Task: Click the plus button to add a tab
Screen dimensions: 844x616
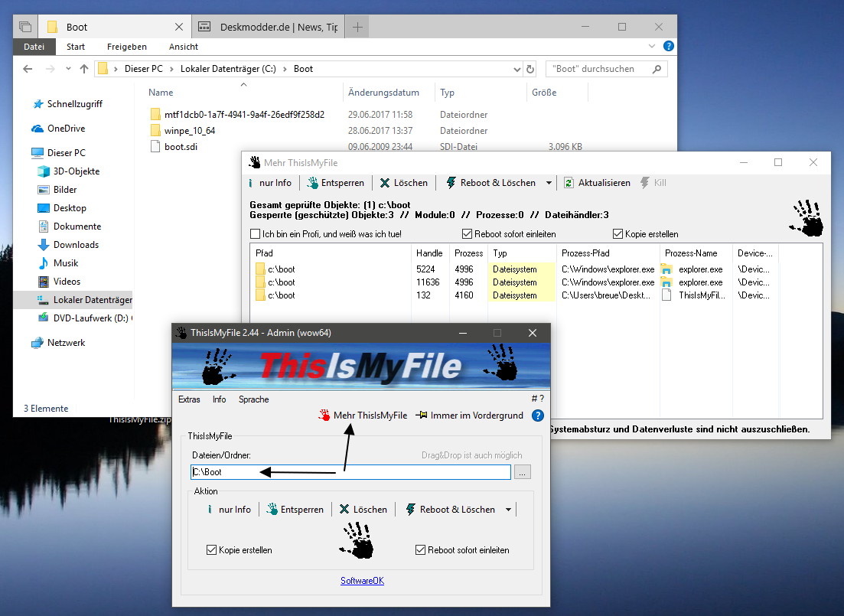Action: click(357, 27)
